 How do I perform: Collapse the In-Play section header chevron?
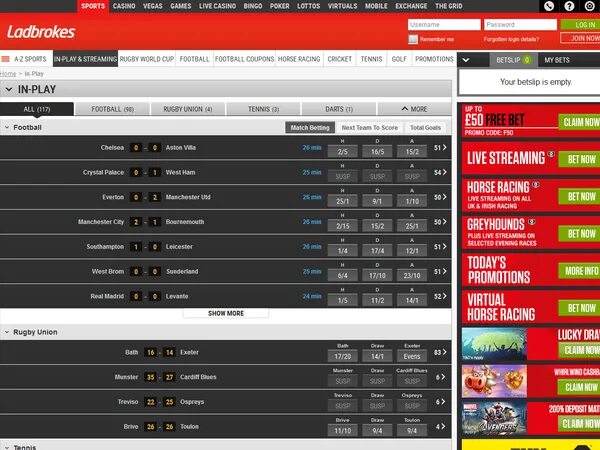[x=9, y=89]
